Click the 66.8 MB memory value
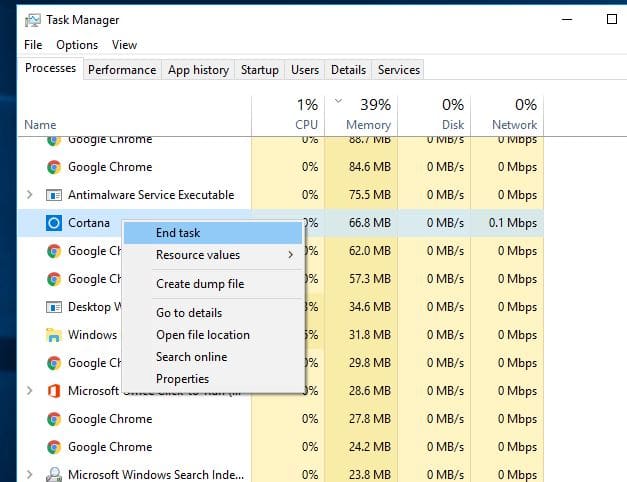This screenshot has width=627, height=482. [x=370, y=223]
